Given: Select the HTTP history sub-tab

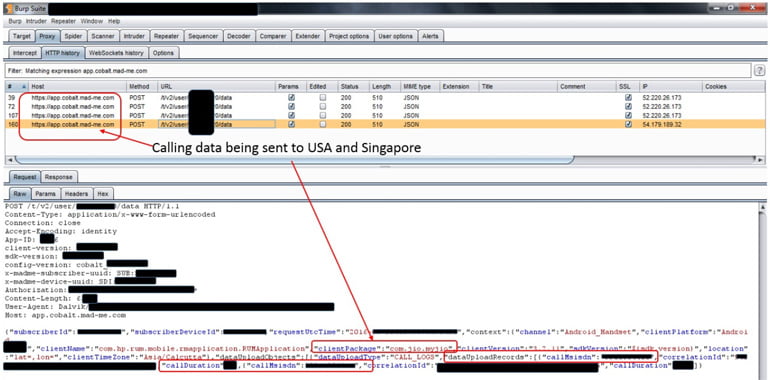Looking at the screenshot, I should click(x=62, y=53).
